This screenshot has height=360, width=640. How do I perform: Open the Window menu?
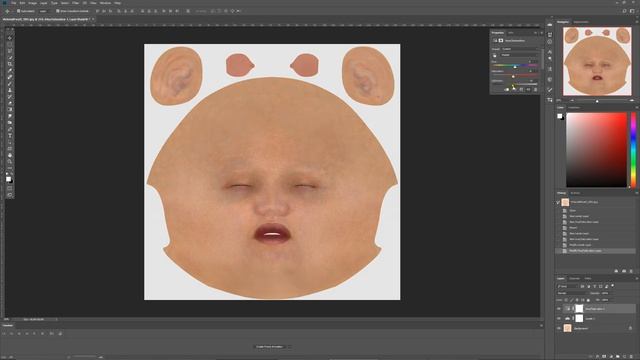(x=105, y=3)
